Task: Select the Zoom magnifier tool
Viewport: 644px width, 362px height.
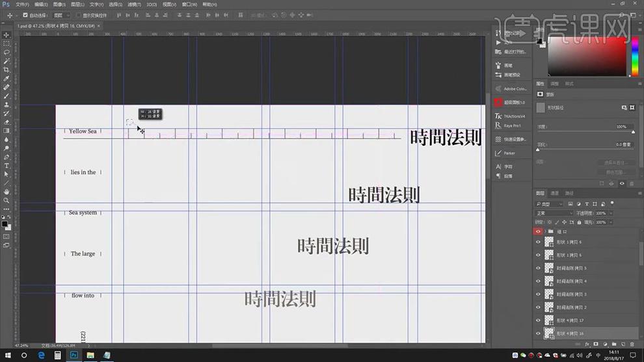Action: pyautogui.click(x=6, y=200)
